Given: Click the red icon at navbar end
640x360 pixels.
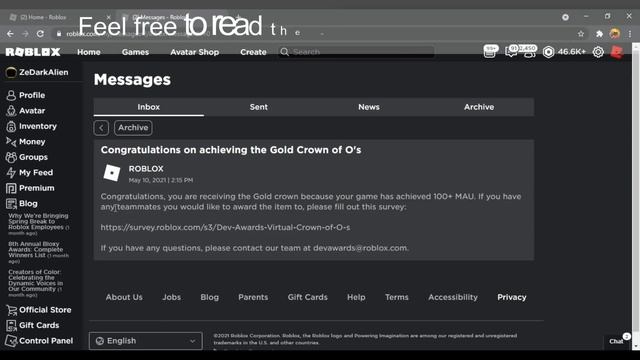Looking at the screenshot, I should 617,52.
